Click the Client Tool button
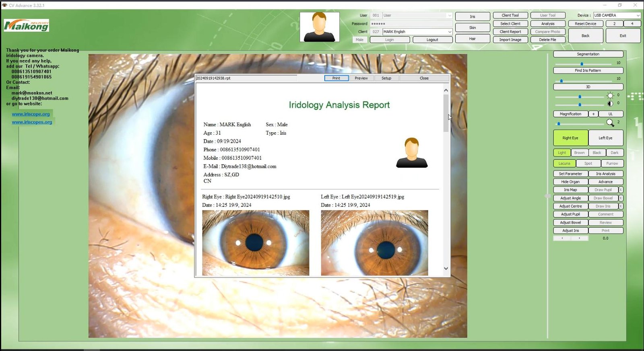644x351 pixels. [x=510, y=15]
